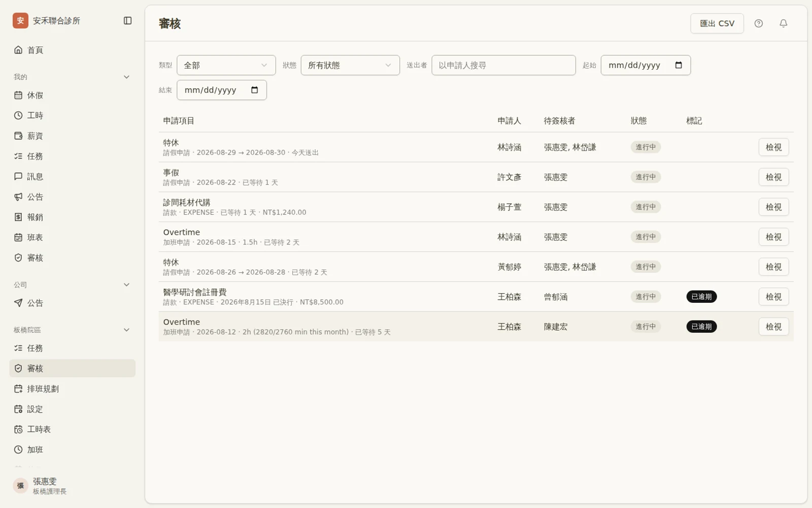
Task: Open 審核 under 我的 section
Action: (x=73, y=258)
